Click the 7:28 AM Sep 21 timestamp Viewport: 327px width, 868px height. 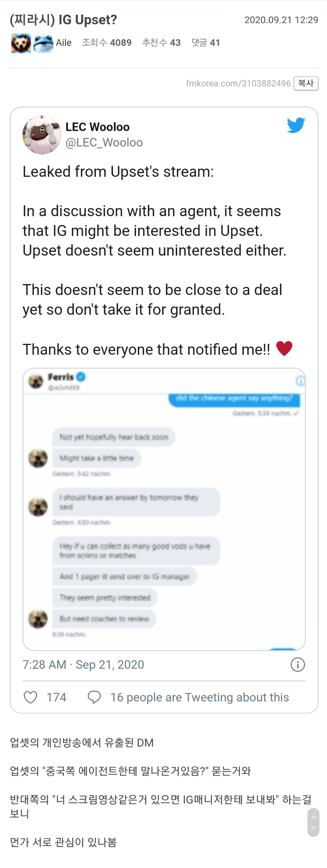pyautogui.click(x=83, y=665)
